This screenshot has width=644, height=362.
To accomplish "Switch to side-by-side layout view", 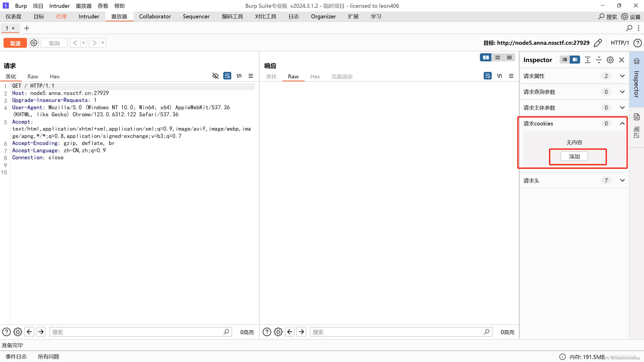I will click(486, 58).
